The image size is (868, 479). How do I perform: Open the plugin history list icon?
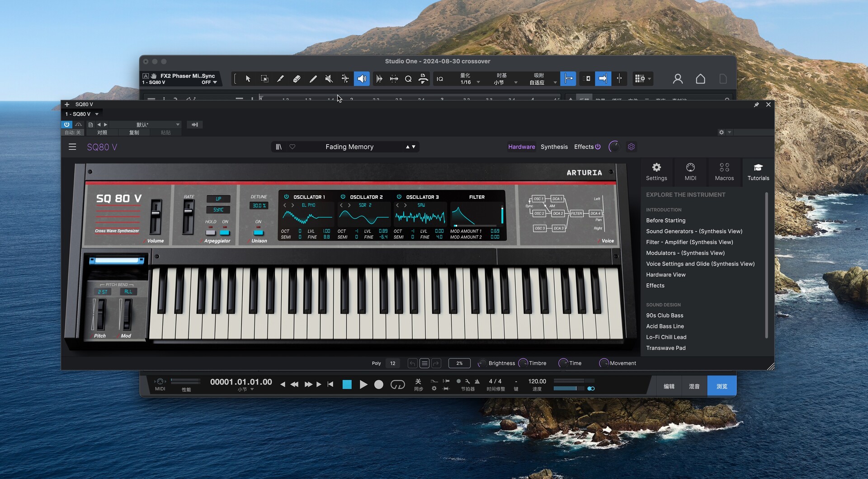424,363
